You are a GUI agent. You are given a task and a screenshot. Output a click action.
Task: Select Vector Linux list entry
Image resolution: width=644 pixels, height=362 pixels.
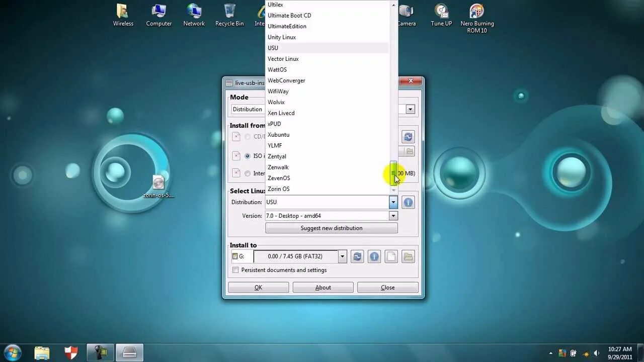(x=328, y=59)
